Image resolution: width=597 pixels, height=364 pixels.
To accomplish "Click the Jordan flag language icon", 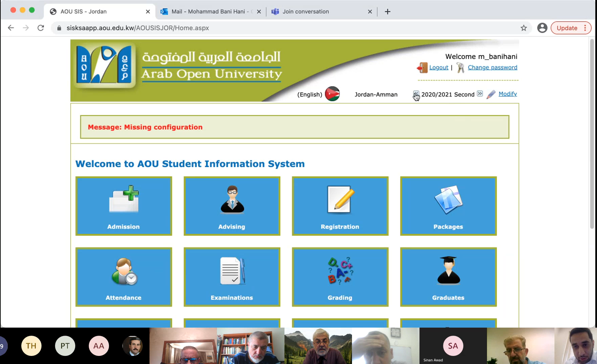I will (332, 94).
